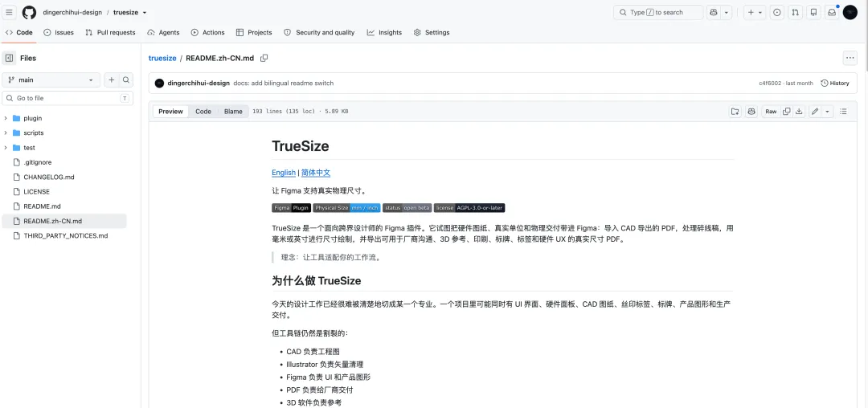868x408 pixels.
Task: Select README.zh-CN.md in the file tree
Action: (63, 221)
